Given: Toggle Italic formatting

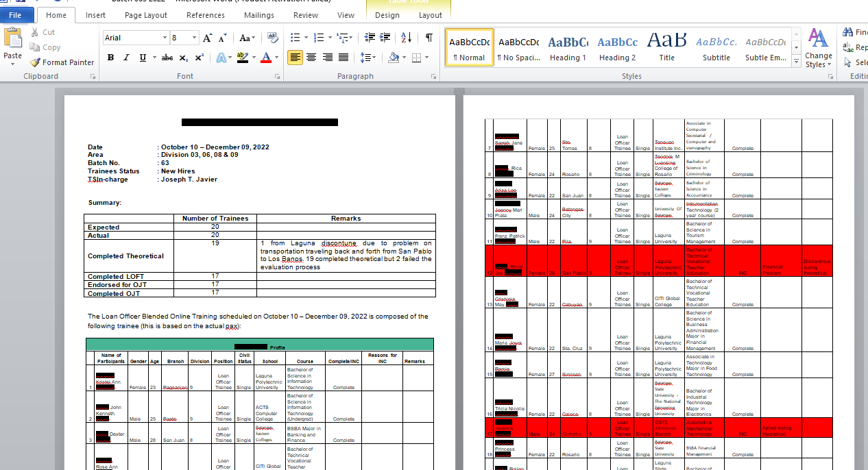Looking at the screenshot, I should click(127, 58).
